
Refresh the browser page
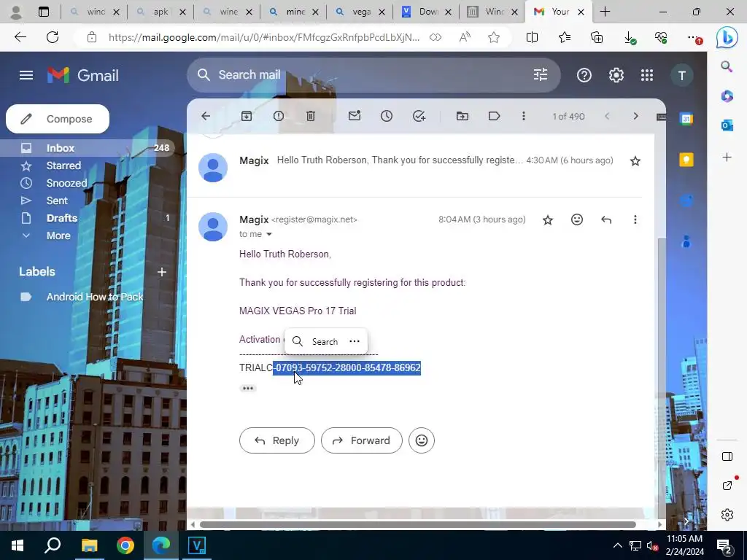tap(53, 37)
